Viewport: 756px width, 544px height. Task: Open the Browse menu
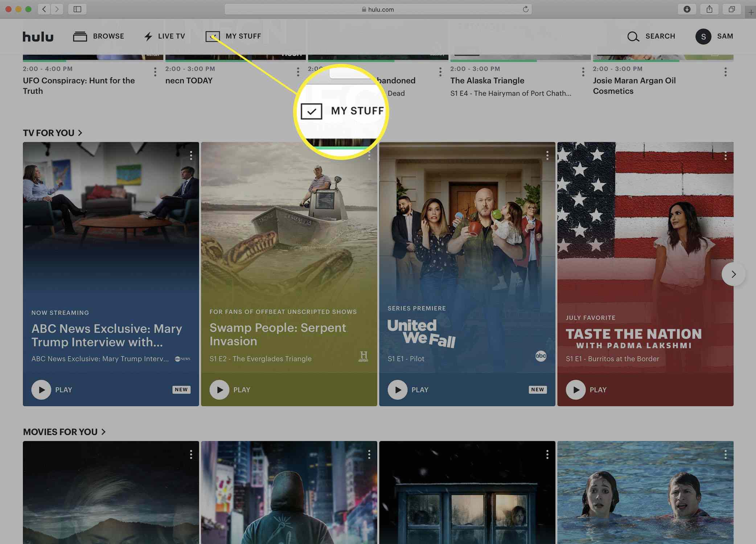tap(98, 36)
